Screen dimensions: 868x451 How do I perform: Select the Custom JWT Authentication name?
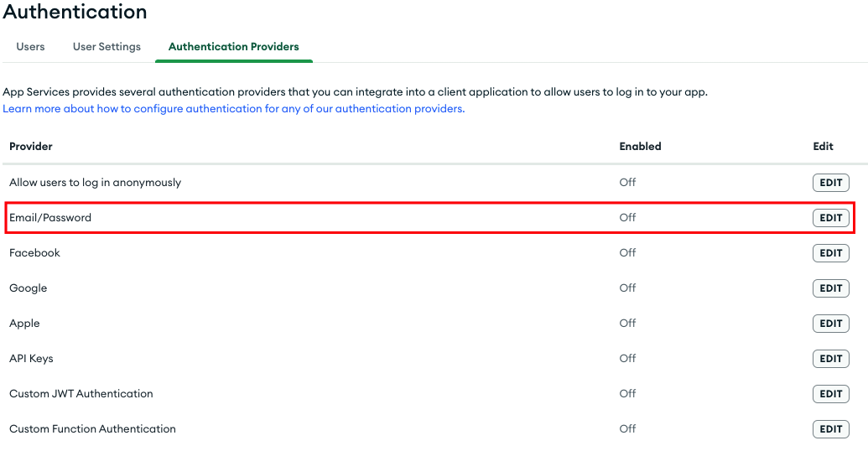[x=81, y=393]
